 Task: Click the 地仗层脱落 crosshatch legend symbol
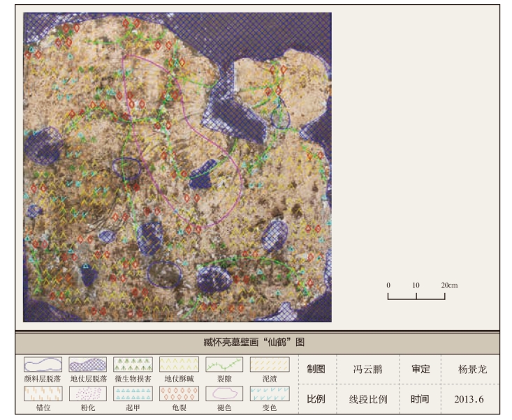tap(88, 364)
